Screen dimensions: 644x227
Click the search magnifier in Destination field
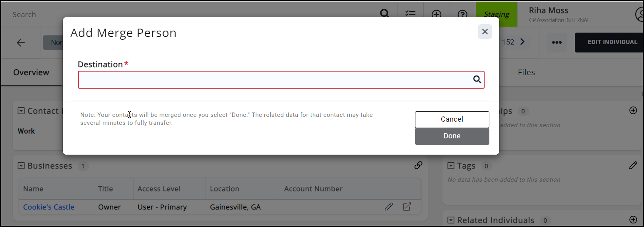[x=477, y=80]
